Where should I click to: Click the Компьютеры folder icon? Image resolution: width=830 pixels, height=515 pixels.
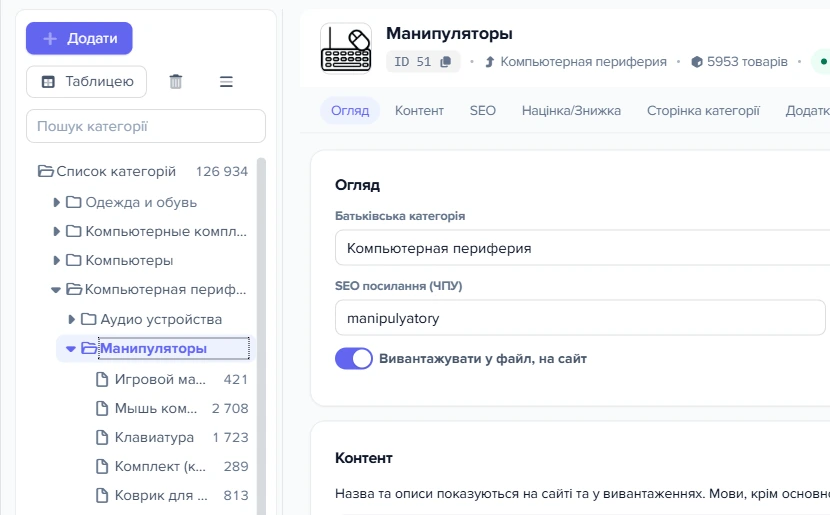[x=74, y=260]
